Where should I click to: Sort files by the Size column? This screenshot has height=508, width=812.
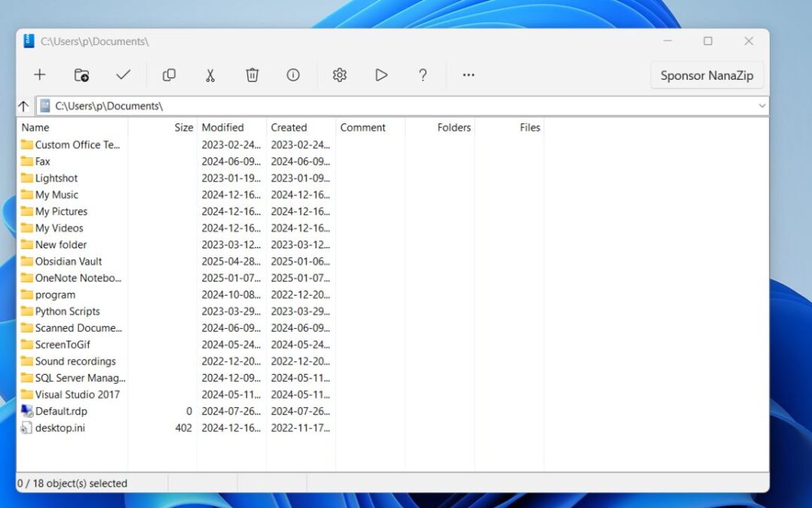183,127
